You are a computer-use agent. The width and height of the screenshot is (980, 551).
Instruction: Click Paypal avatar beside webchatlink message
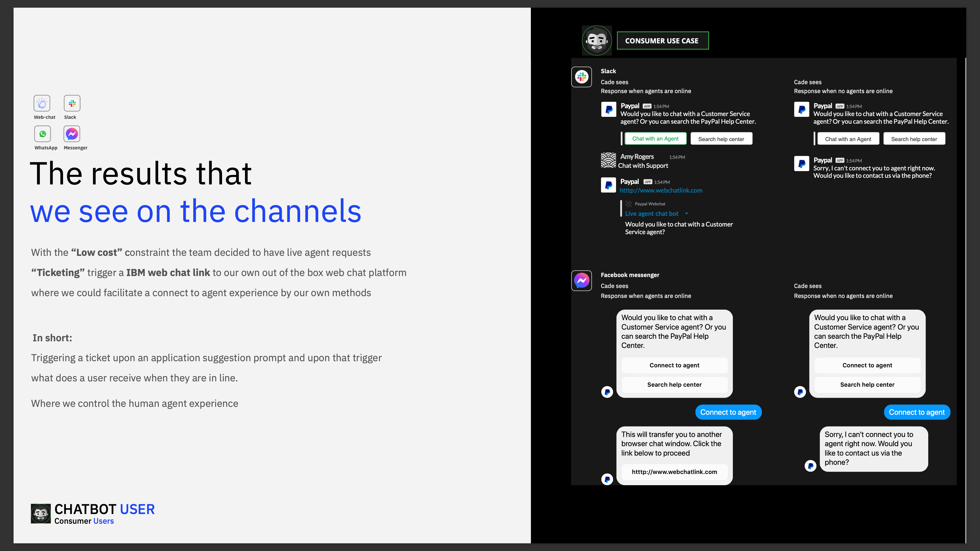(608, 185)
